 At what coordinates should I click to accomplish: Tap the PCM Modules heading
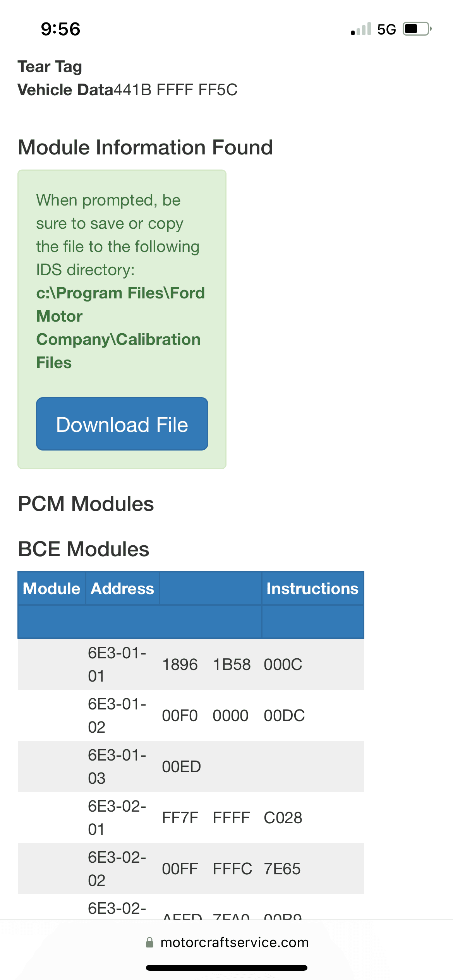coord(86,504)
